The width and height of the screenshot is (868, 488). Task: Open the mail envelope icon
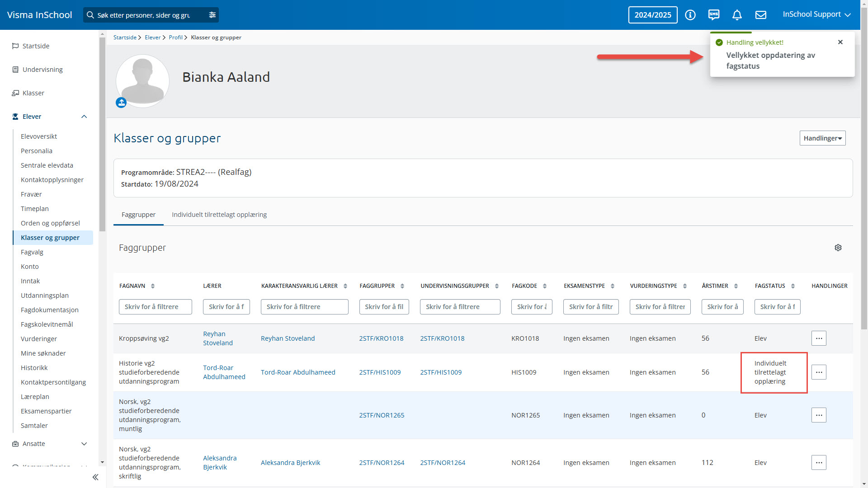(761, 15)
